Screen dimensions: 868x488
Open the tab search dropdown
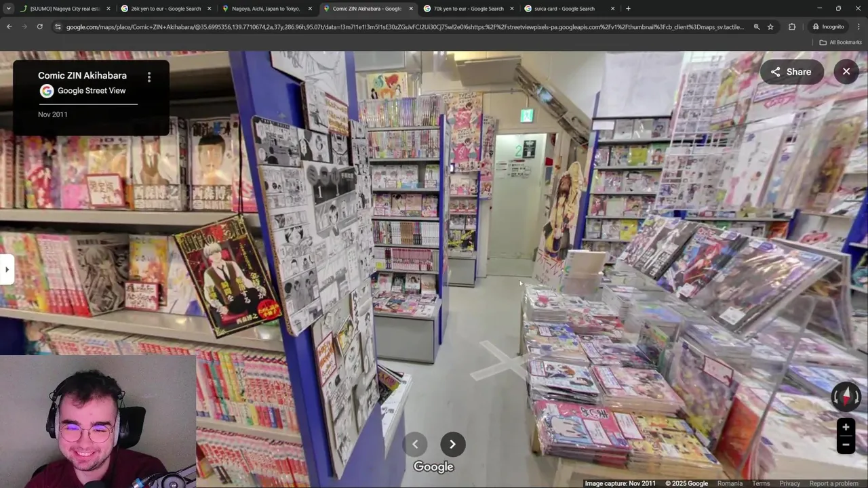pyautogui.click(x=8, y=9)
